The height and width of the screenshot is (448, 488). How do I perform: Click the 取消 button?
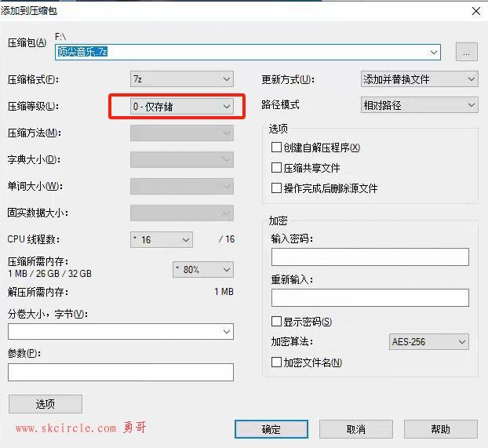[356, 429]
